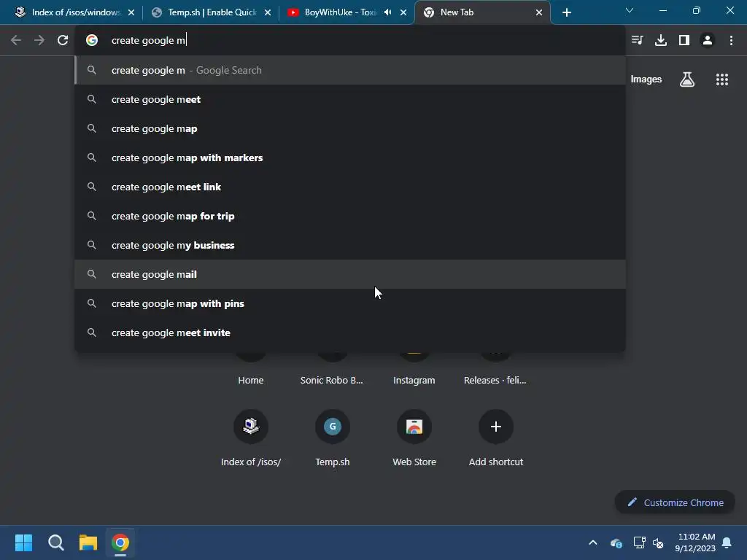Viewport: 747px width, 560px height.
Task: Open the Sonic Robo B... shortcut
Action: [x=332, y=380]
